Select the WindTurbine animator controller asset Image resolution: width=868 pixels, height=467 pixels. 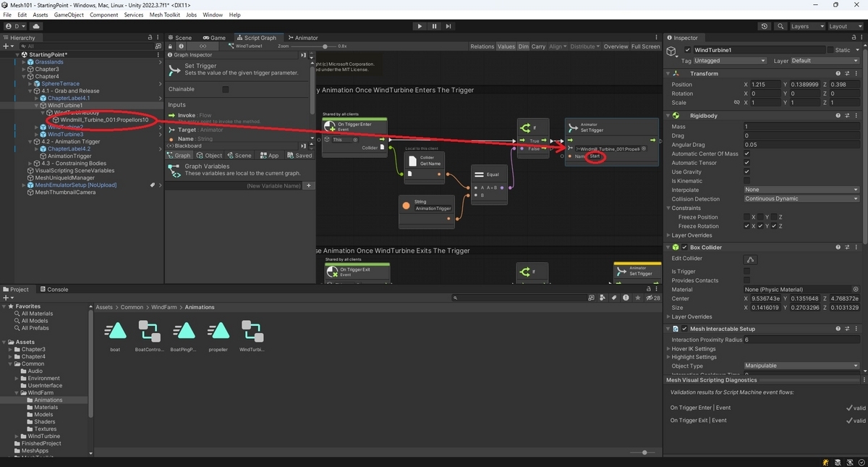point(252,335)
